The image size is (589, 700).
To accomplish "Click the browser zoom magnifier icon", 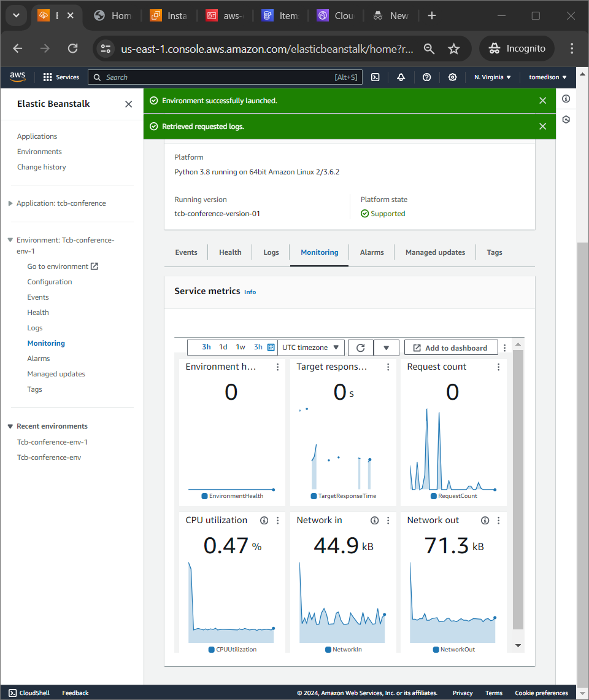I will click(x=429, y=49).
